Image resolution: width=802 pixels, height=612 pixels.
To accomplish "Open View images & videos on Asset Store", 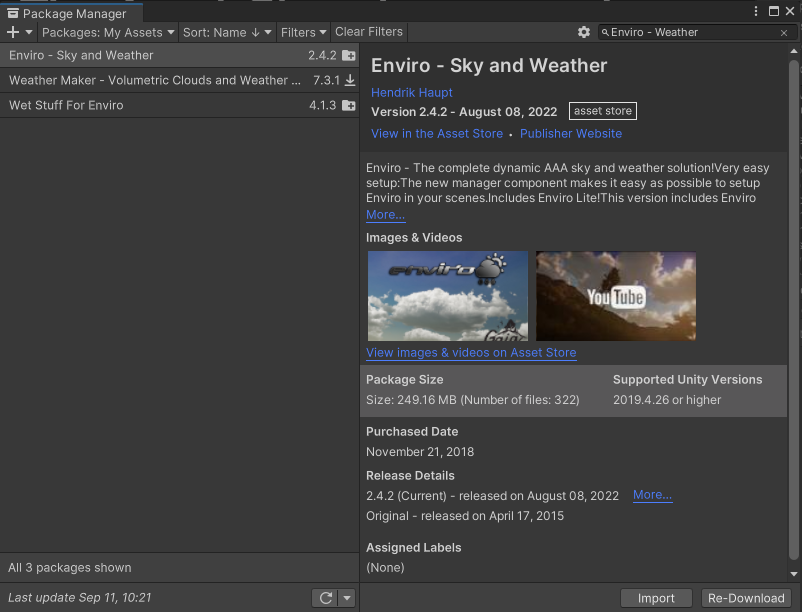I will tap(471, 353).
